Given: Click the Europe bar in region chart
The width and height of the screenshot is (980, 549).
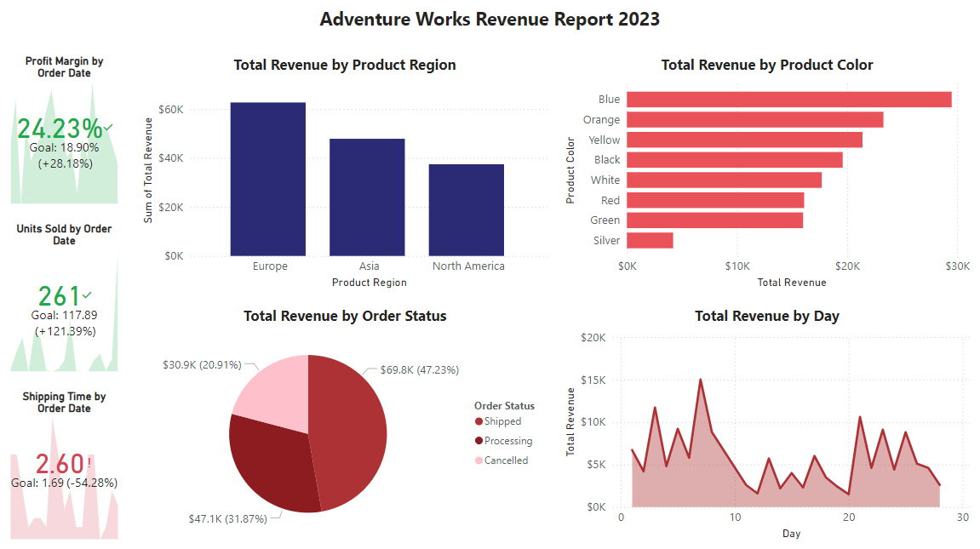Looking at the screenshot, I should (267, 180).
